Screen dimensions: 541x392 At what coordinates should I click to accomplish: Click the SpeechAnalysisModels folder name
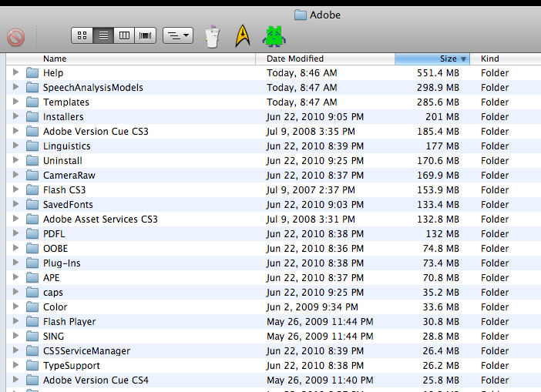[x=92, y=88]
